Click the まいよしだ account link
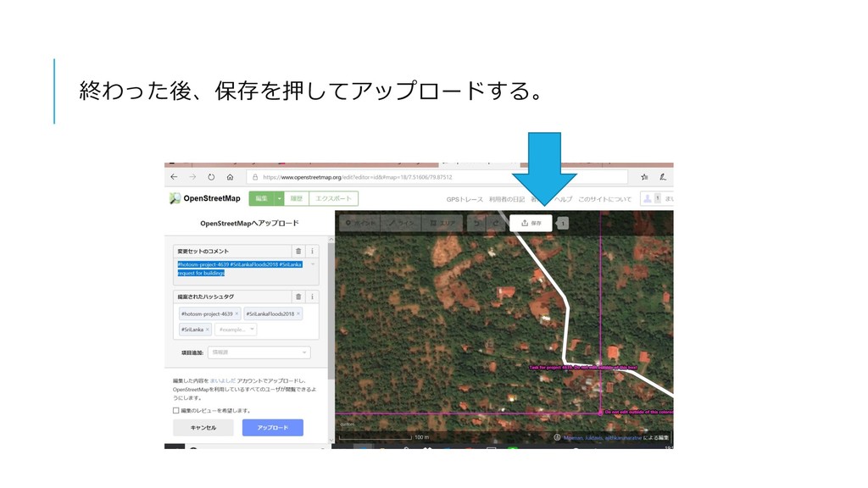The image size is (868, 488). (x=223, y=380)
